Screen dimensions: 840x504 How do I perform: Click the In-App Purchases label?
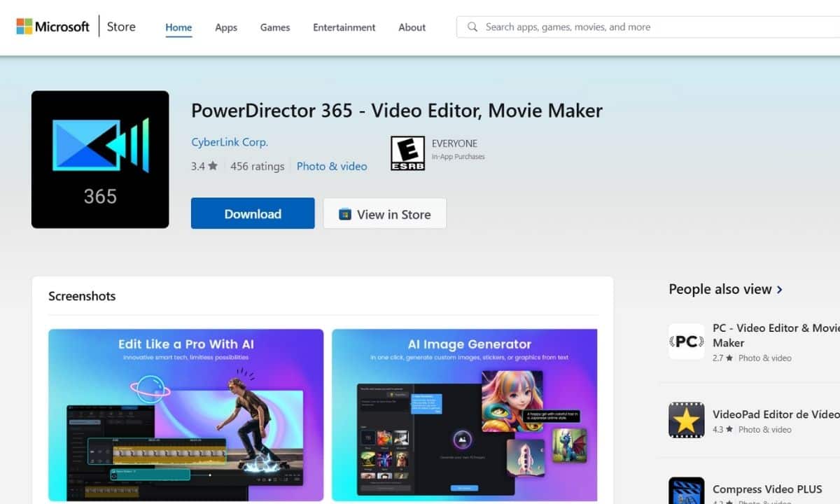tap(458, 157)
